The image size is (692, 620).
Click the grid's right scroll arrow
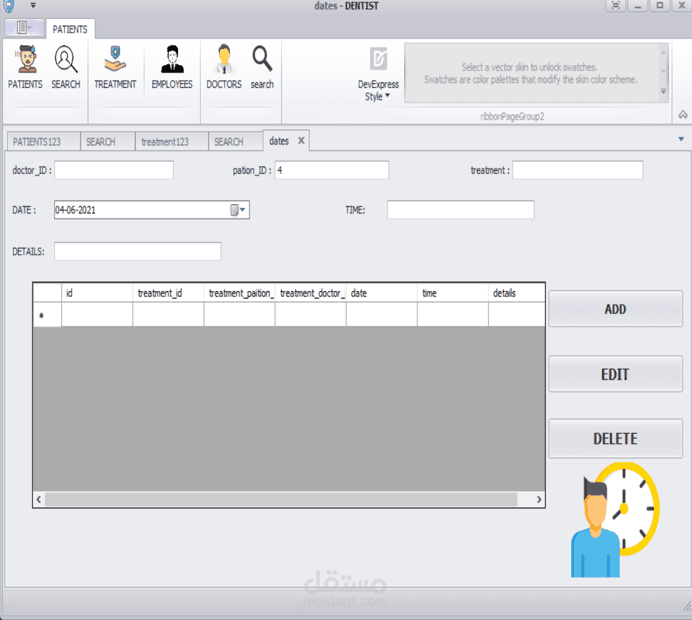(539, 499)
